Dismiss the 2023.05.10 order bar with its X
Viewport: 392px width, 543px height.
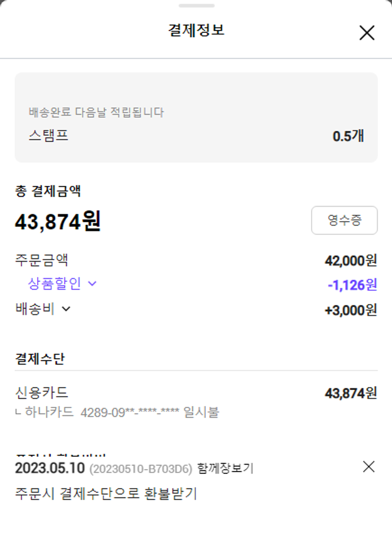coord(368,467)
